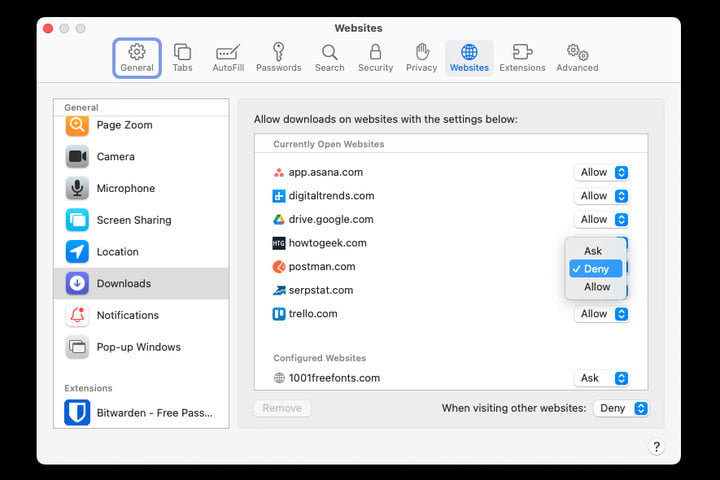Click the Screen Sharing icon

[77, 220]
